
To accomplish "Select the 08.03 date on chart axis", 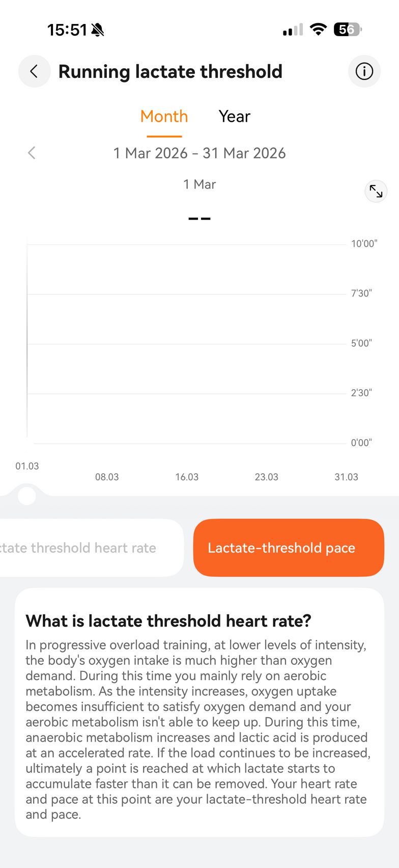I will [x=107, y=477].
